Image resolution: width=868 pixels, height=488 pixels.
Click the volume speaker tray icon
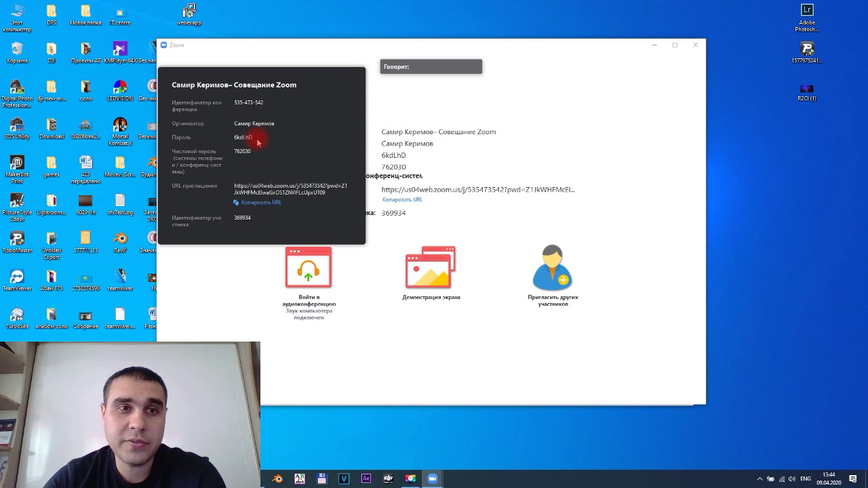792,479
